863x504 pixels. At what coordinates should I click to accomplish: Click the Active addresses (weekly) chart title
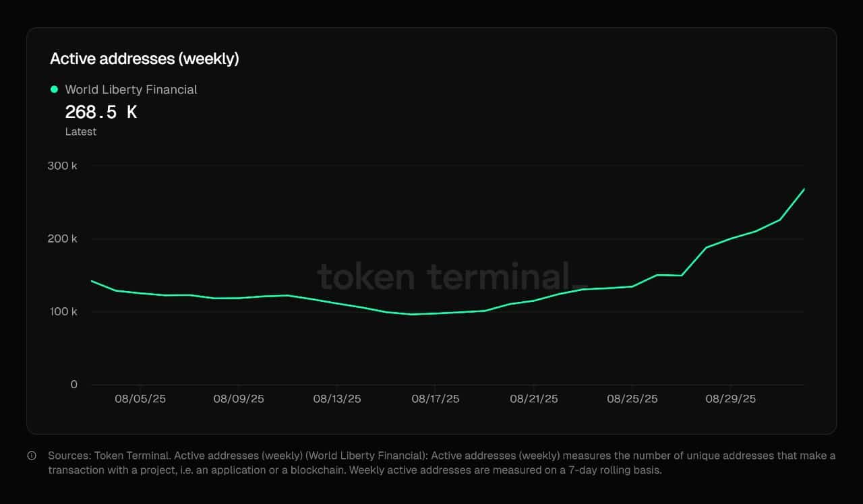(x=144, y=59)
